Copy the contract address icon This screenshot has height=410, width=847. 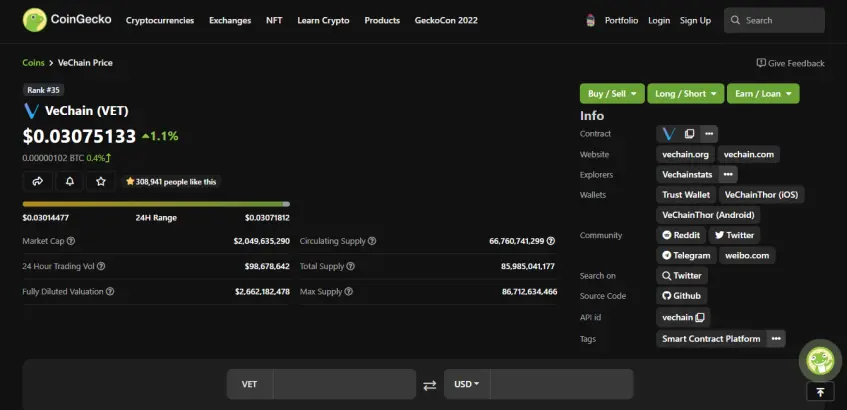click(x=689, y=133)
